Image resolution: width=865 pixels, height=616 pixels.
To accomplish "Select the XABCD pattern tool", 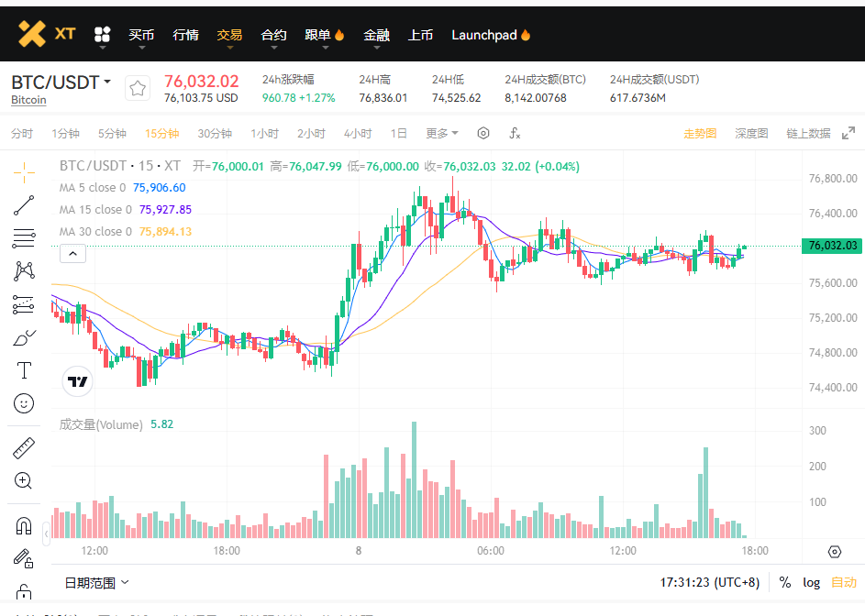I will click(24, 270).
